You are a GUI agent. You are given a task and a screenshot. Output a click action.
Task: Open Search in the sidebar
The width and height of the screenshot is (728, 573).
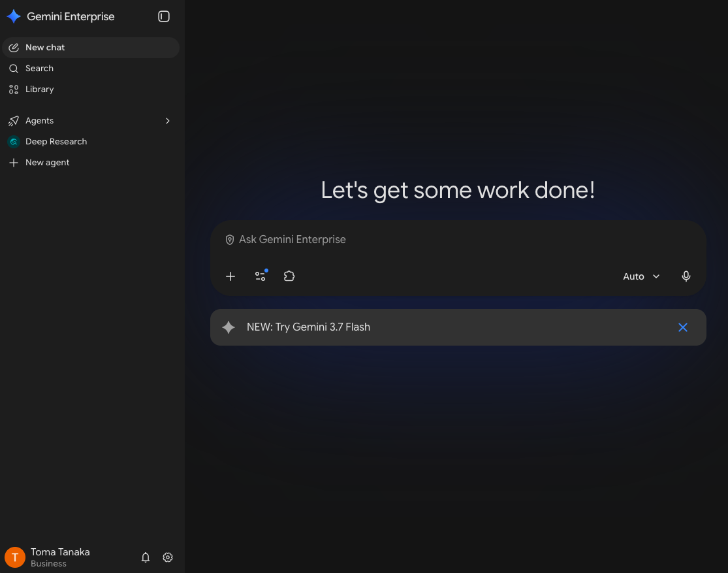pyautogui.click(x=91, y=69)
